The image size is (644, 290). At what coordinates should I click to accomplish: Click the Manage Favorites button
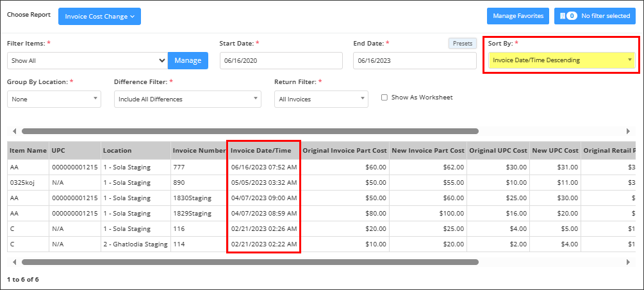[x=518, y=16]
